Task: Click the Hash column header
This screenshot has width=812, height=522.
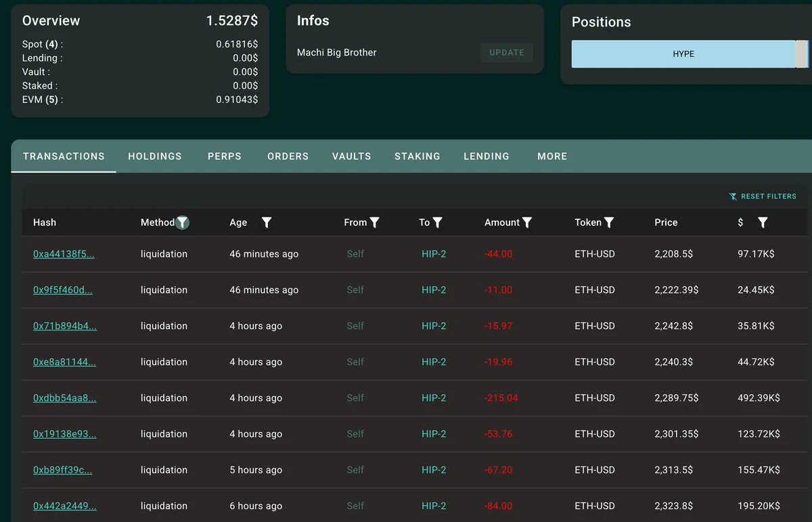Action: pyautogui.click(x=45, y=222)
